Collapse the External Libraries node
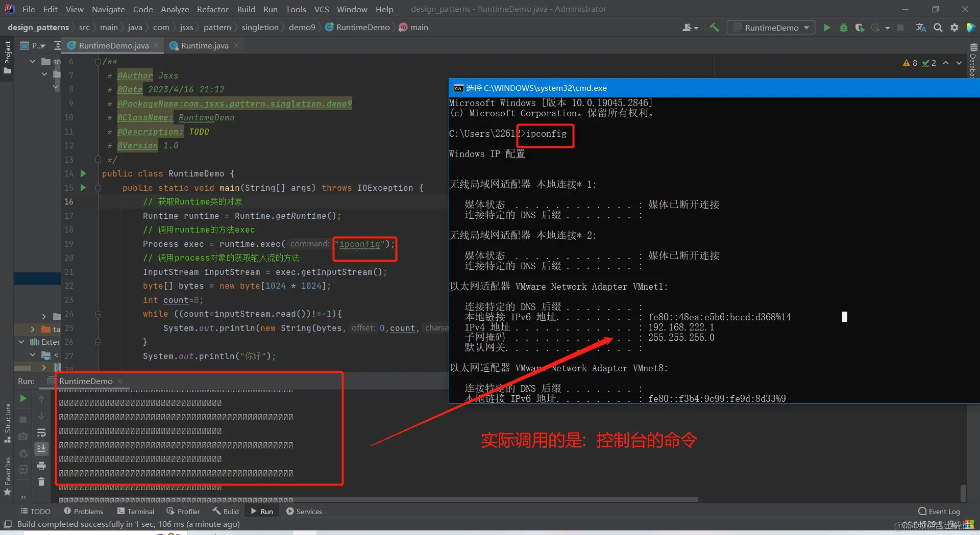Viewport: 980px width, 535px height. (x=21, y=342)
